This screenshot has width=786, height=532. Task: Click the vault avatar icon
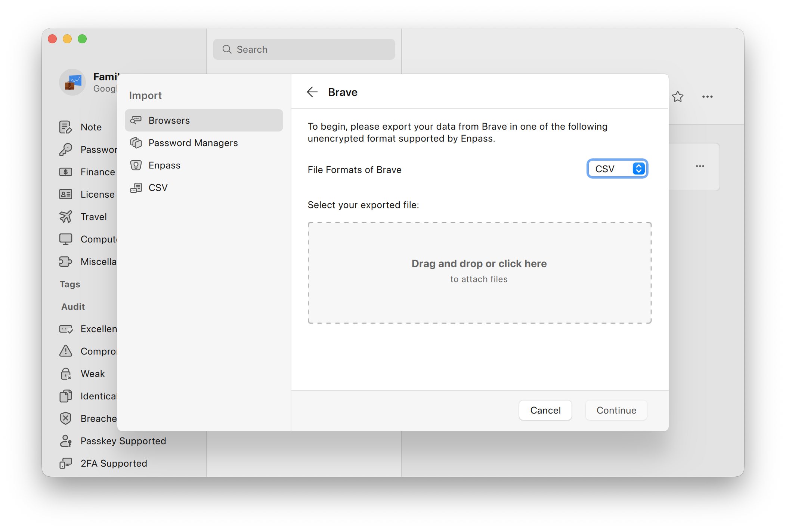click(x=72, y=82)
